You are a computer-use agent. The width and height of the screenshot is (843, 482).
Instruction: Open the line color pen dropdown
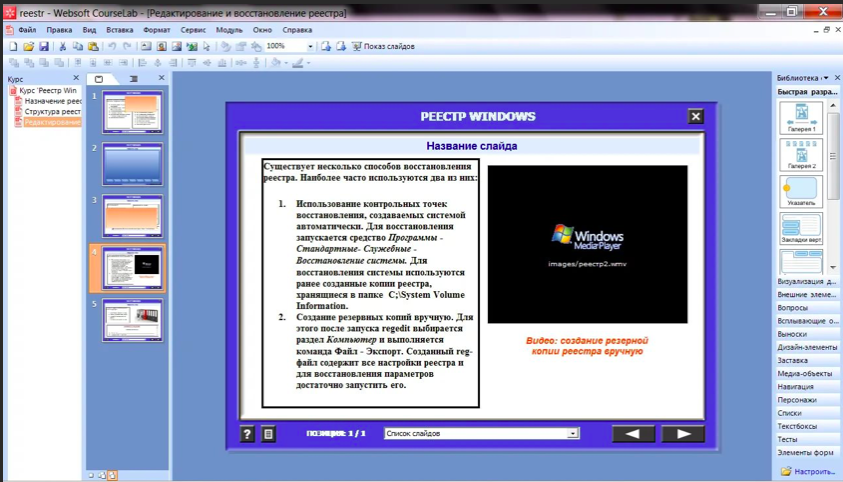[x=308, y=63]
